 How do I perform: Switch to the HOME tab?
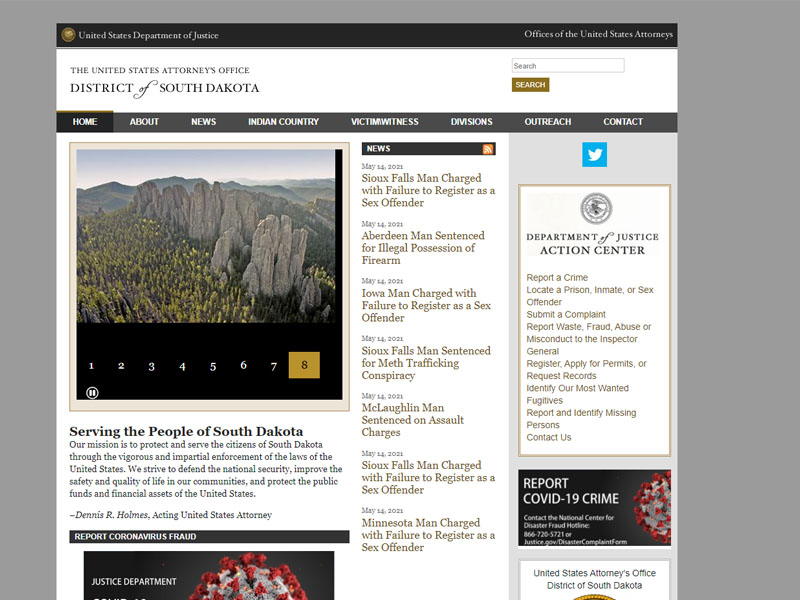pyautogui.click(x=85, y=121)
